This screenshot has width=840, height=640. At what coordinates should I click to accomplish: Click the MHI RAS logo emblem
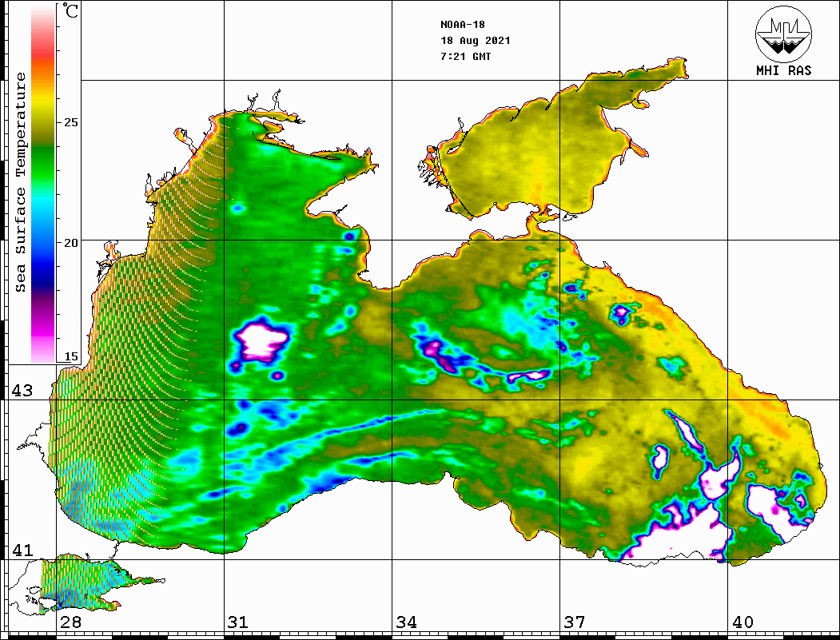point(783,34)
